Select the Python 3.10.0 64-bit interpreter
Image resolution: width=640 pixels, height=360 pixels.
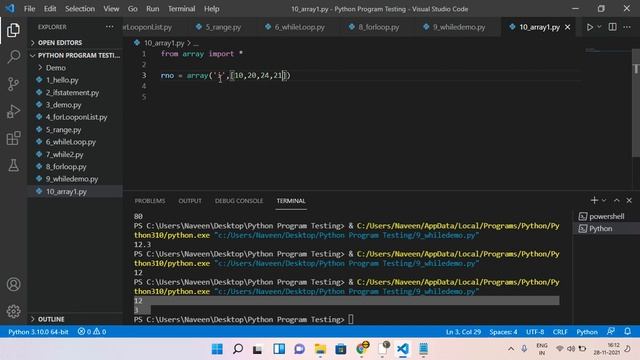(x=38, y=332)
